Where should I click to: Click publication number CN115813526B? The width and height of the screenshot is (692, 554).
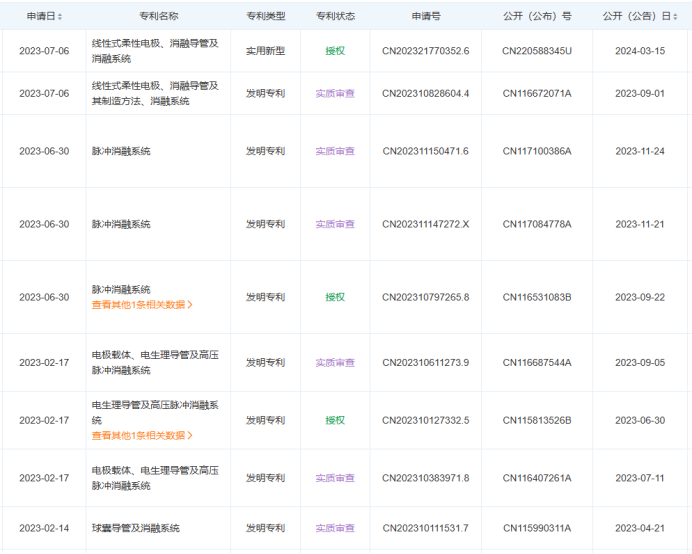[537, 420]
